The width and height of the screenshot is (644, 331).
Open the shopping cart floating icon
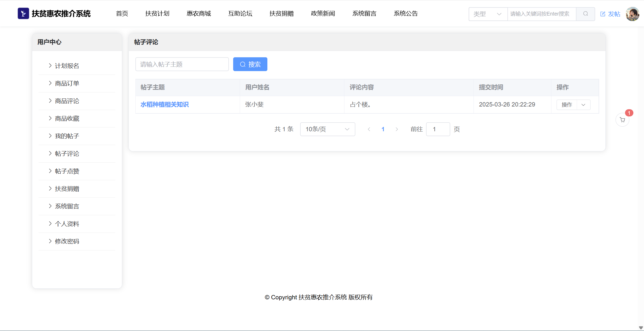point(622,120)
